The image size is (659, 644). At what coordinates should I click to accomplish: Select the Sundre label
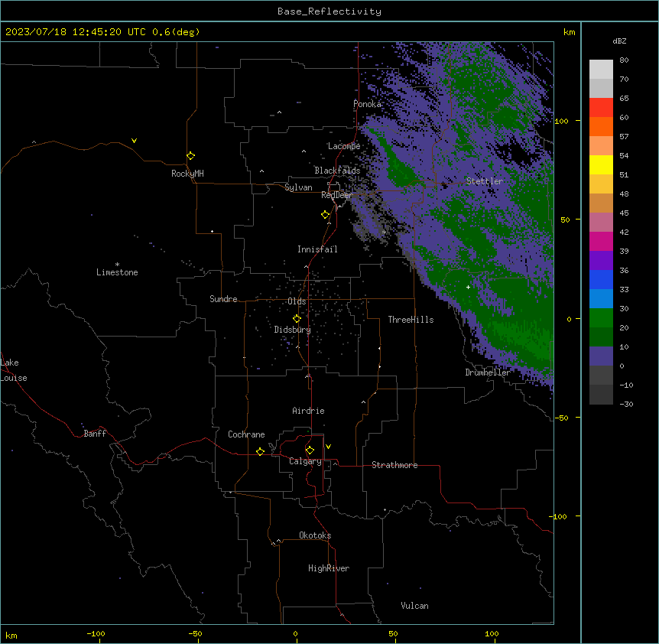click(223, 299)
